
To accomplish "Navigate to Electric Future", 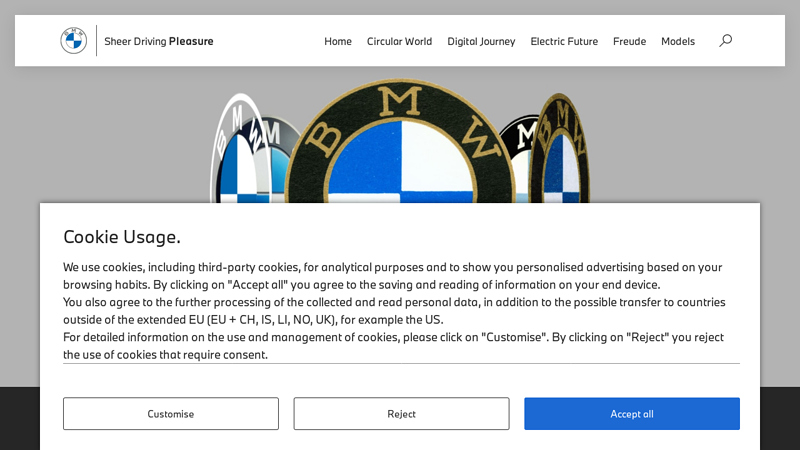I will (564, 41).
